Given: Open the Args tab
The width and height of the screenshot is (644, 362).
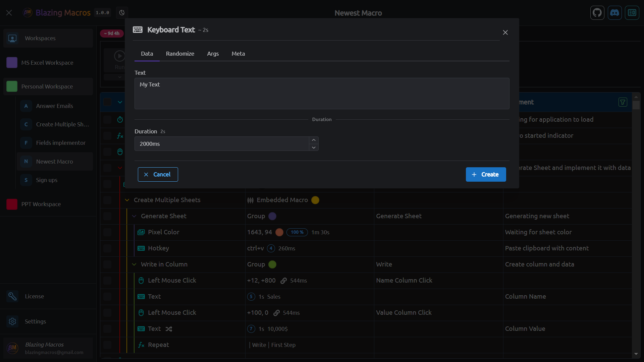Looking at the screenshot, I should tap(213, 54).
